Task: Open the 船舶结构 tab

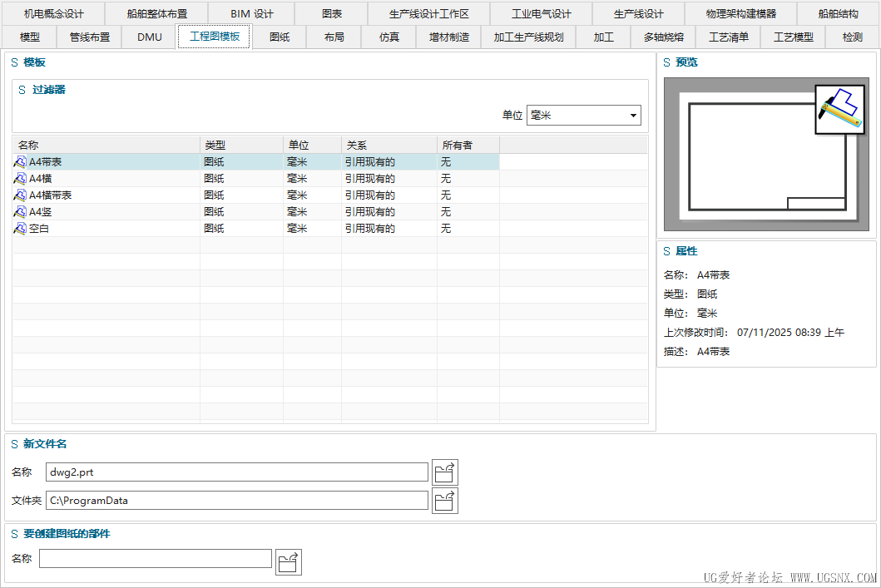Action: (x=838, y=13)
